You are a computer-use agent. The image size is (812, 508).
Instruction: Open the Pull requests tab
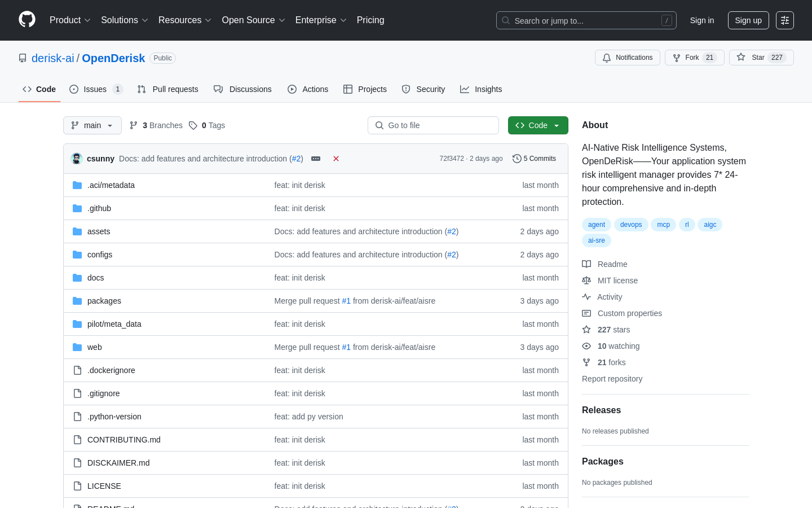[x=168, y=89]
